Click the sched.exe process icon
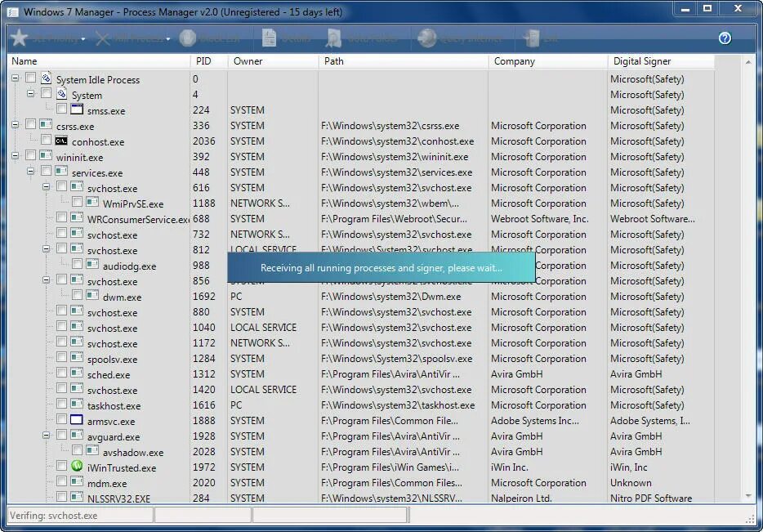763x532 pixels. (x=77, y=373)
